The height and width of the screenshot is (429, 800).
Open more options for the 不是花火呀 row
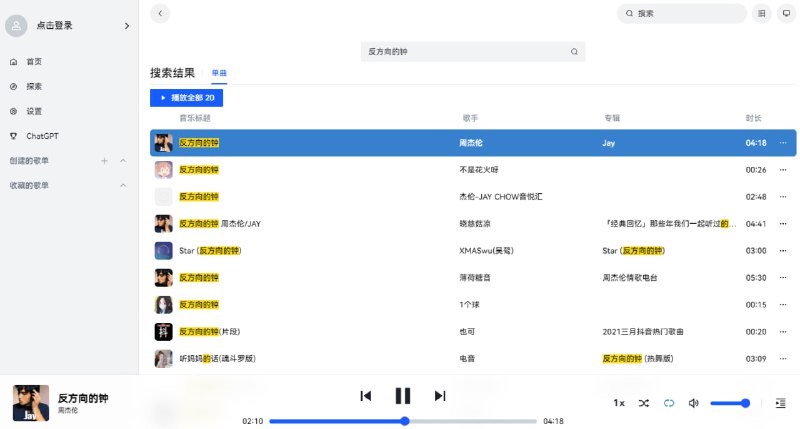783,170
